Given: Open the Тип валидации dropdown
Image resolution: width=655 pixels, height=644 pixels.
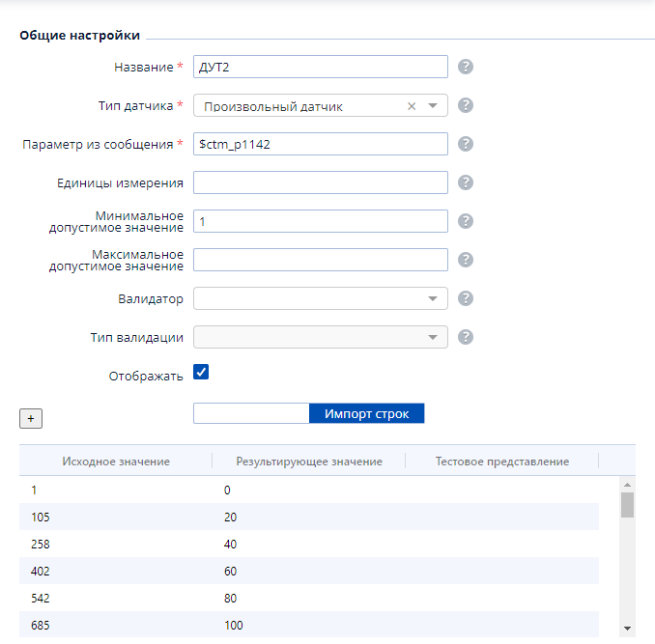Looking at the screenshot, I should click(321, 337).
